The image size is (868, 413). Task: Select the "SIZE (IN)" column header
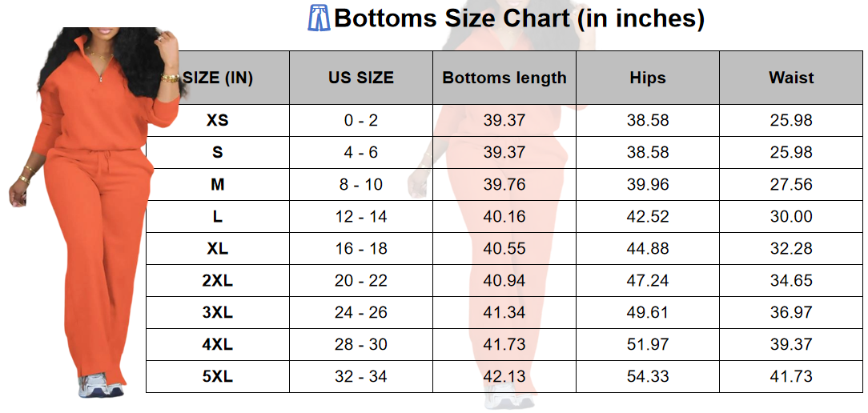[x=218, y=78]
